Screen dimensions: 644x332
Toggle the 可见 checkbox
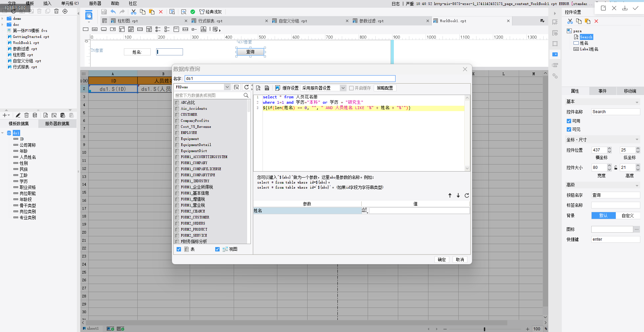tap(569, 129)
